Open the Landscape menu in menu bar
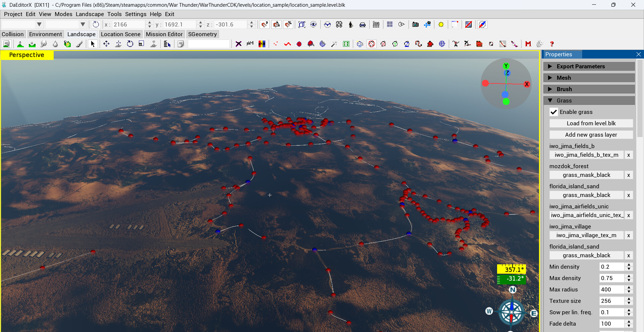Screen dimensions: 644x332 point(90,14)
